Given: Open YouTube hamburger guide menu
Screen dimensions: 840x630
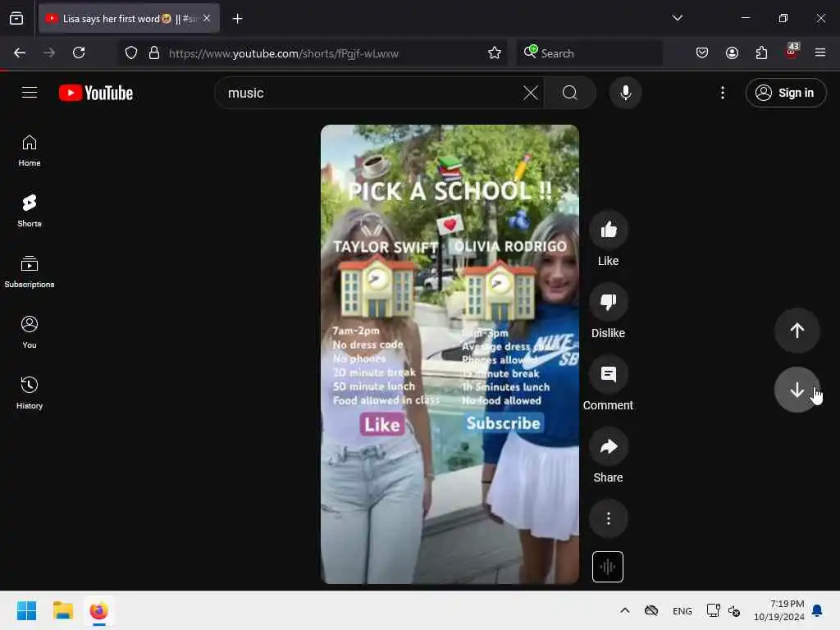Looking at the screenshot, I should click(x=30, y=93).
